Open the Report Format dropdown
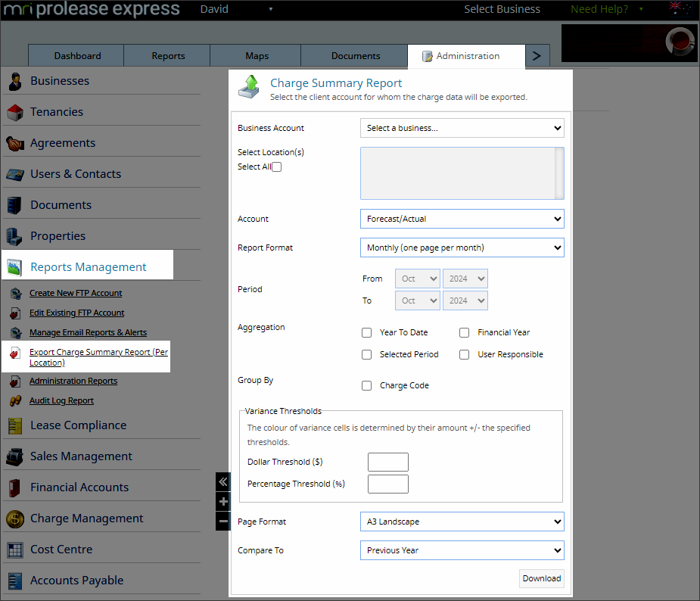The width and height of the screenshot is (700, 601). [462, 248]
